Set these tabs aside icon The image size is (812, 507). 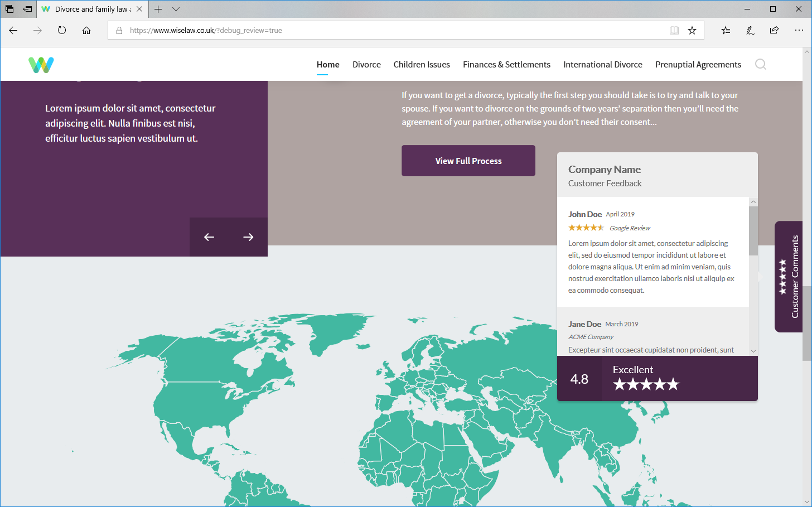coord(27,9)
